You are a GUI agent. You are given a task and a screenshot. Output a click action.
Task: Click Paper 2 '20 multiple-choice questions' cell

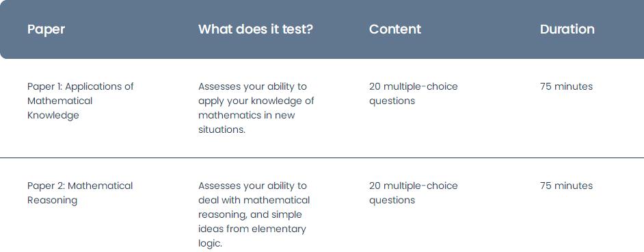click(x=413, y=193)
